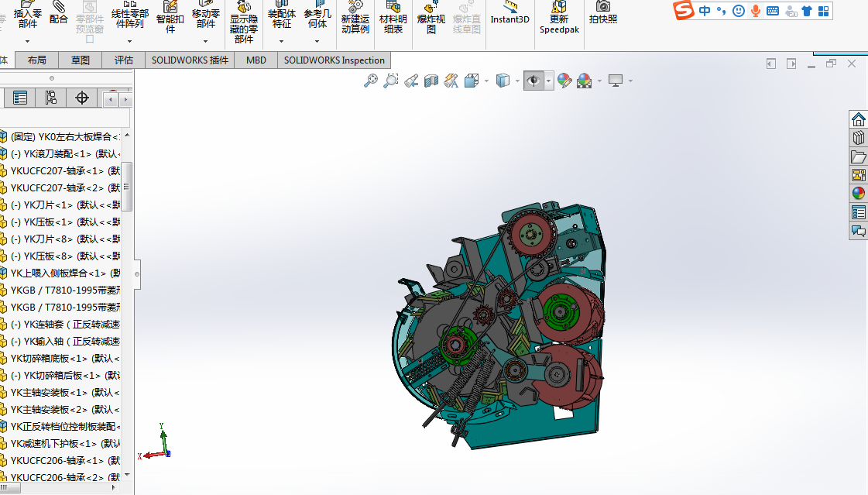Open the PropertyManager tab in left panel
The height and width of the screenshot is (495, 868).
click(20, 98)
